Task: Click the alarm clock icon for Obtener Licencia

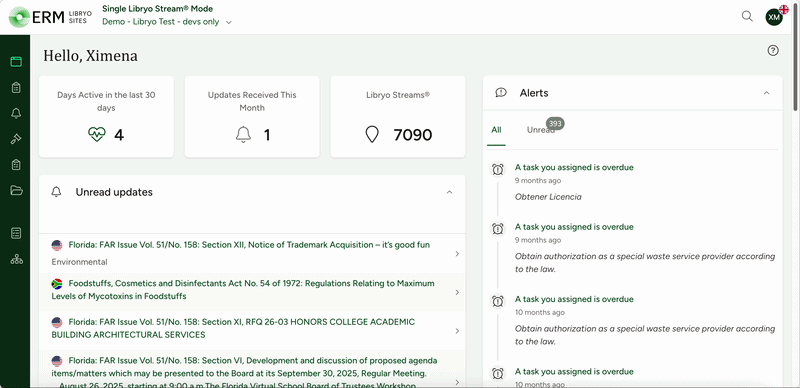Action: point(498,169)
